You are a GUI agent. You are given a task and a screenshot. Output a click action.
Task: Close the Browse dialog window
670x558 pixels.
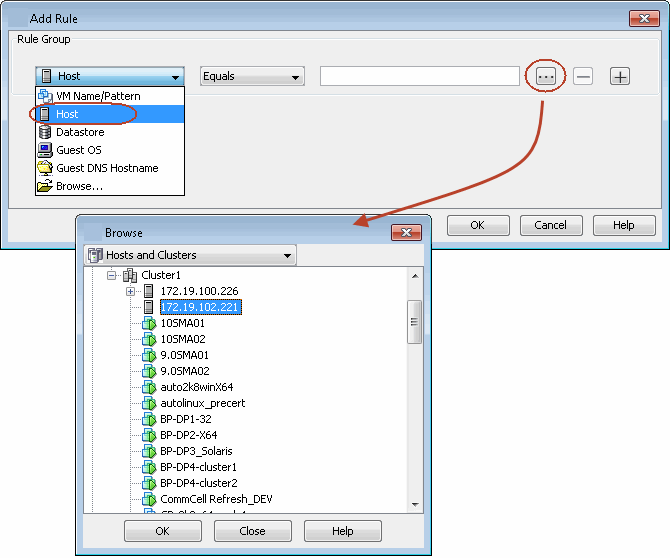pyautogui.click(x=406, y=232)
